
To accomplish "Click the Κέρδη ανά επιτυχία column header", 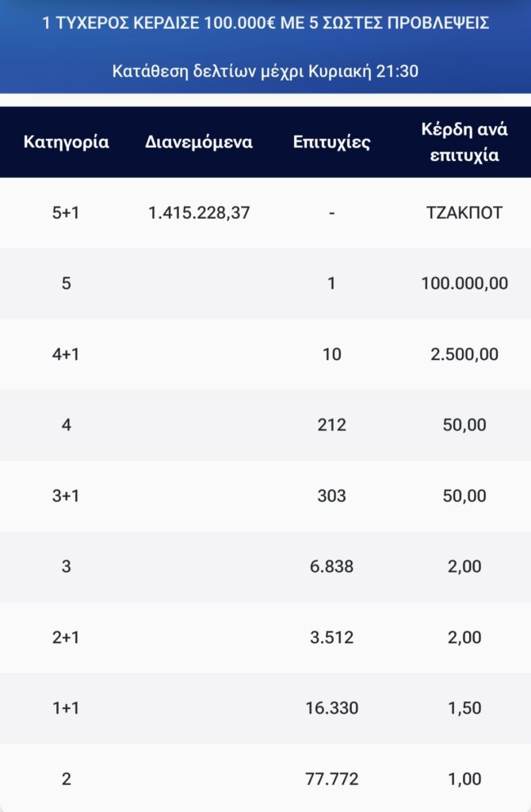I will [464, 142].
